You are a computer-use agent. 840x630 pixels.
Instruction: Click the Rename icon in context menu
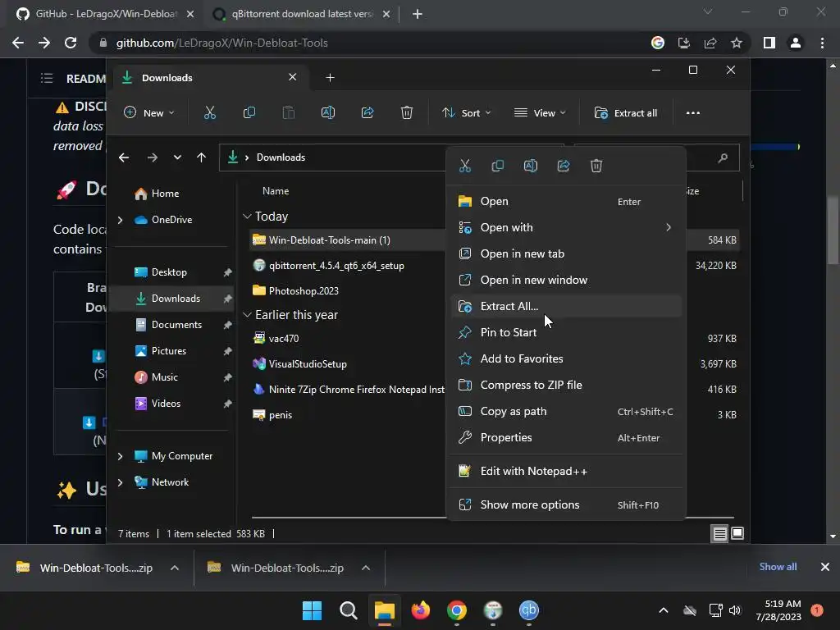pos(531,166)
